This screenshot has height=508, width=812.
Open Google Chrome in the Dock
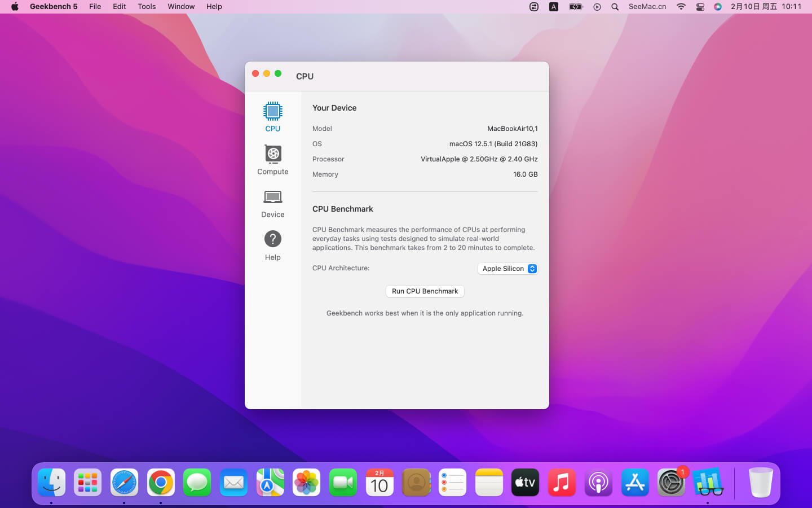pos(161,483)
